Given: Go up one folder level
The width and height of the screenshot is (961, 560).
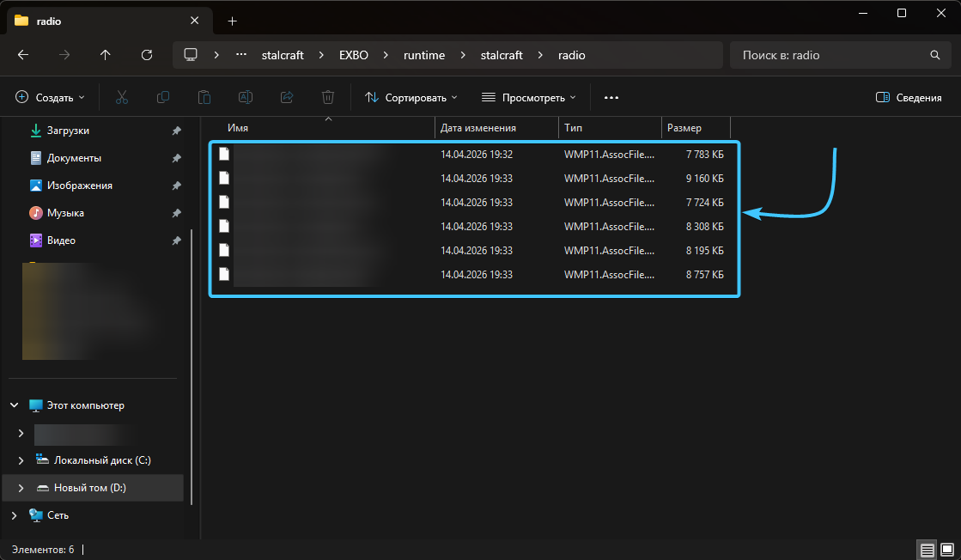Looking at the screenshot, I should (x=106, y=55).
